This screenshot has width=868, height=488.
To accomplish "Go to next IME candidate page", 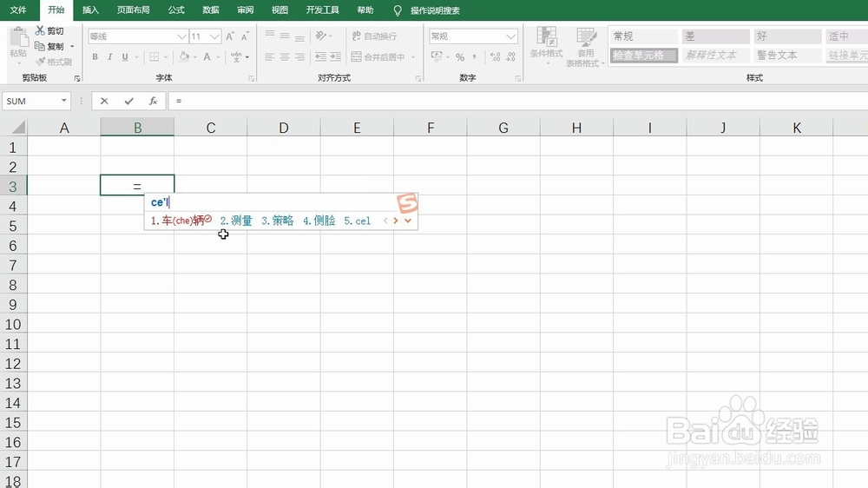I will (x=396, y=221).
